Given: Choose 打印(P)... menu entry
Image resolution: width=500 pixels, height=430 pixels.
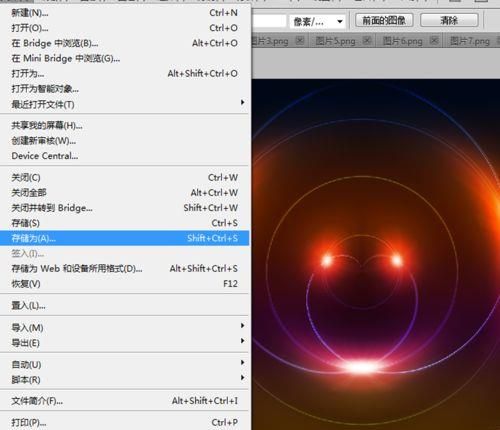Looking at the screenshot, I should tap(124, 423).
